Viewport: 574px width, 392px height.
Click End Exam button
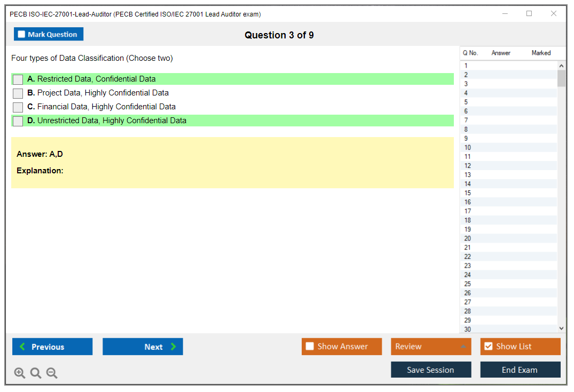pyautogui.click(x=520, y=370)
